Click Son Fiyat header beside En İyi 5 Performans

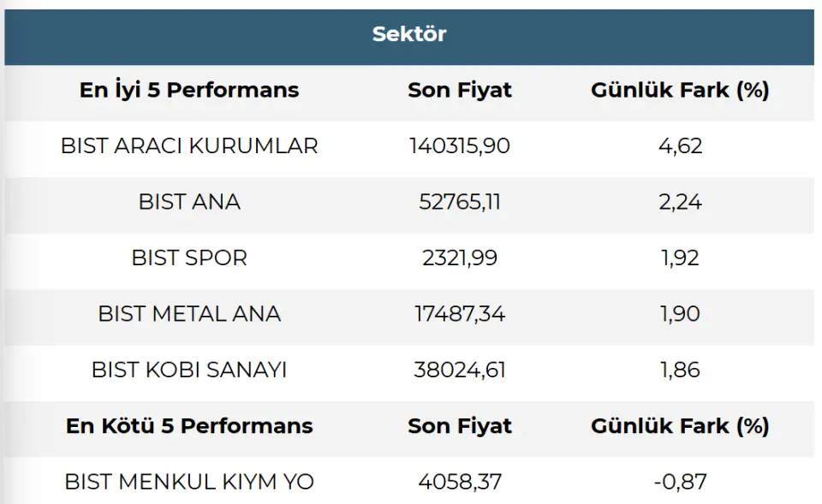[x=460, y=90]
